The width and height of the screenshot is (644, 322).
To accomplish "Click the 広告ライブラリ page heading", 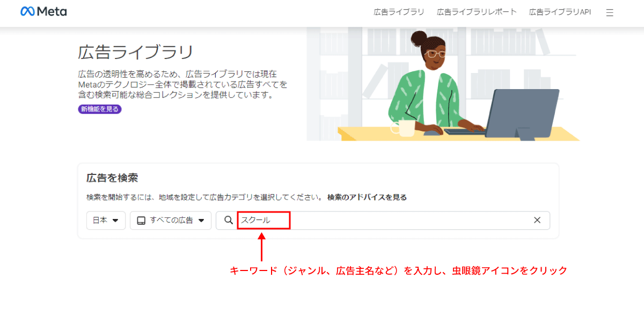I will tap(135, 53).
